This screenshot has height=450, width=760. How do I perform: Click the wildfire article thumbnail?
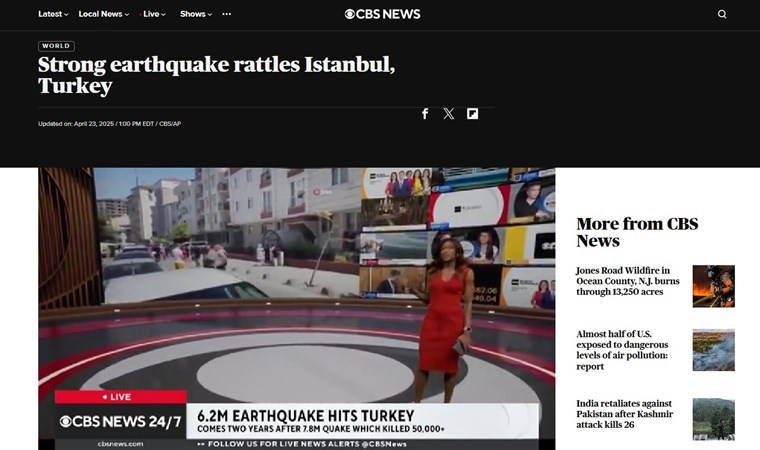[713, 286]
